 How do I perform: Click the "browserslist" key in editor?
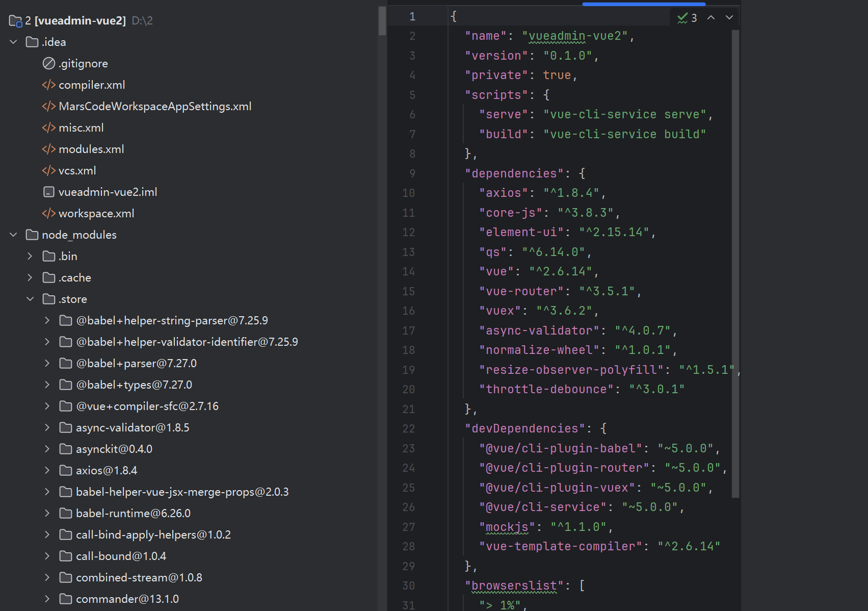click(514, 586)
